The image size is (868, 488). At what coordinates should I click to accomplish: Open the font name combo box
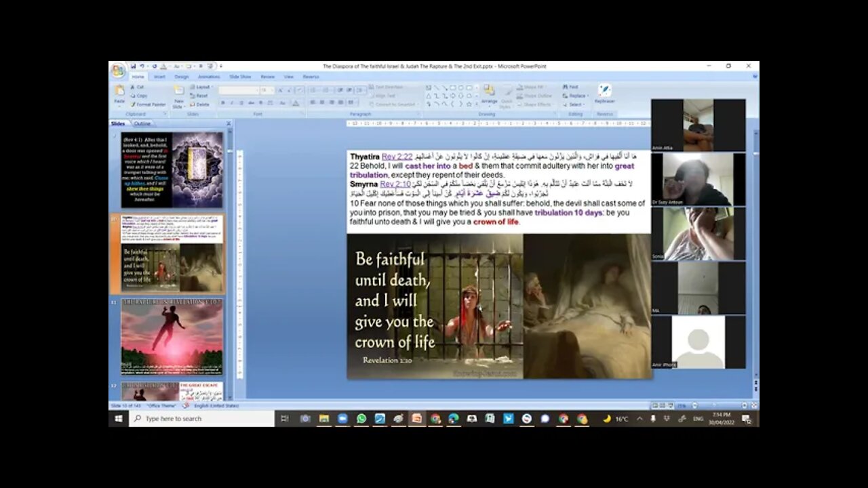click(x=239, y=90)
